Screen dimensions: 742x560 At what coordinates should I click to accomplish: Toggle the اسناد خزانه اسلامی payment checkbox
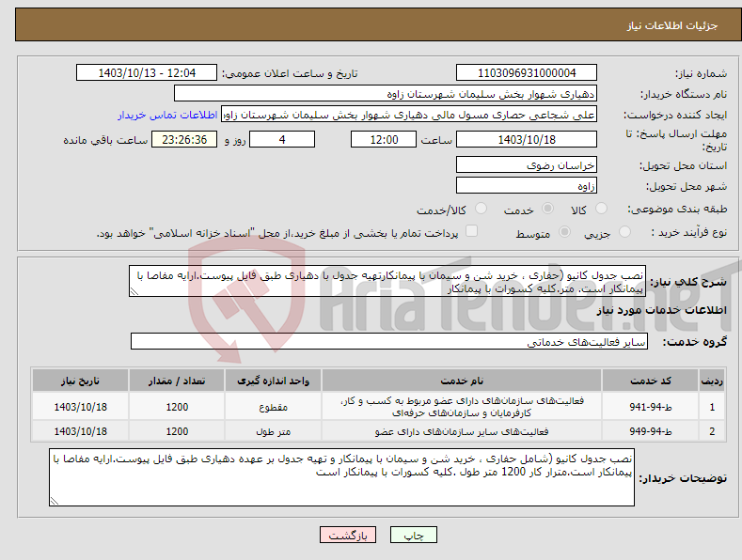[471, 231]
